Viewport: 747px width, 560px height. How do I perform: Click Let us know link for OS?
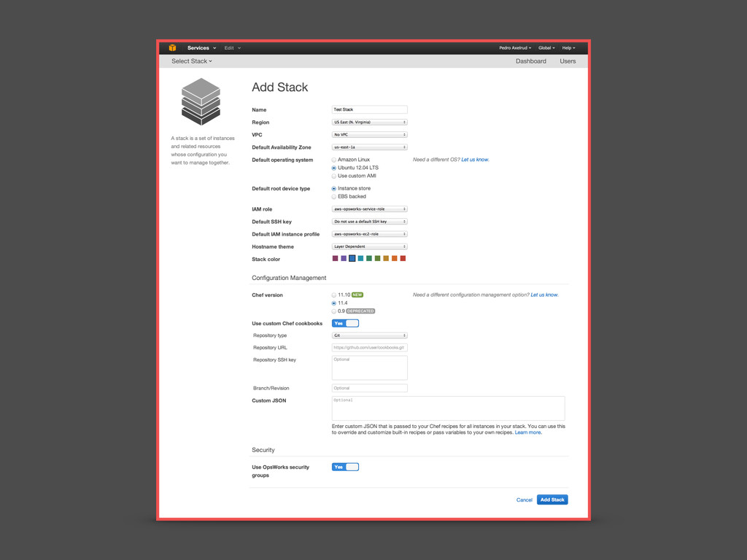pyautogui.click(x=474, y=160)
